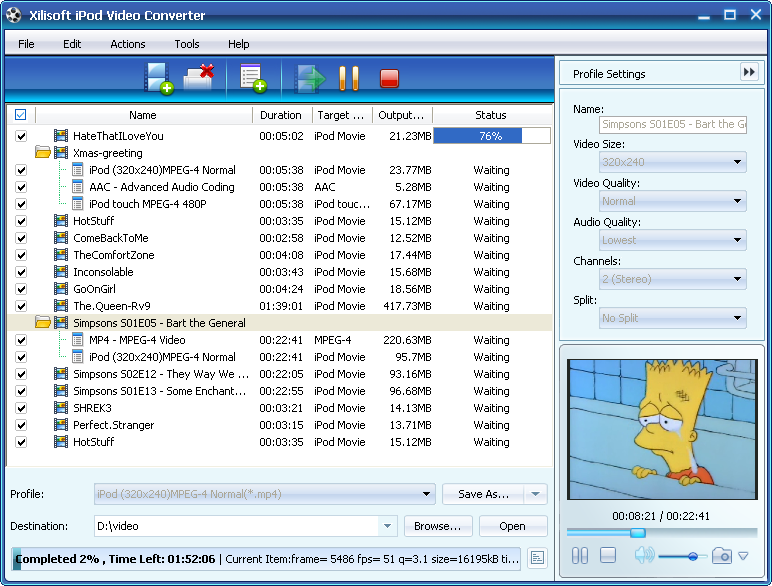Click the 76% conversion progress bar
Screen dimensions: 772x586
491,136
